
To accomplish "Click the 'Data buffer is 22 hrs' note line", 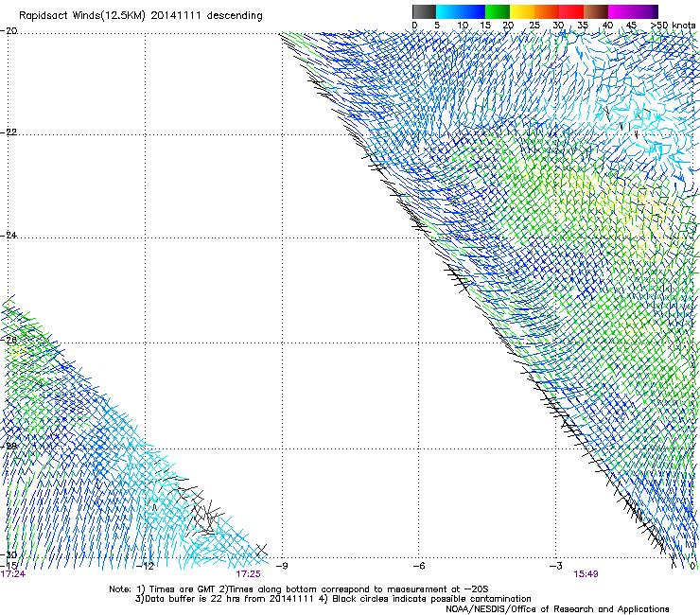I will [333, 599].
